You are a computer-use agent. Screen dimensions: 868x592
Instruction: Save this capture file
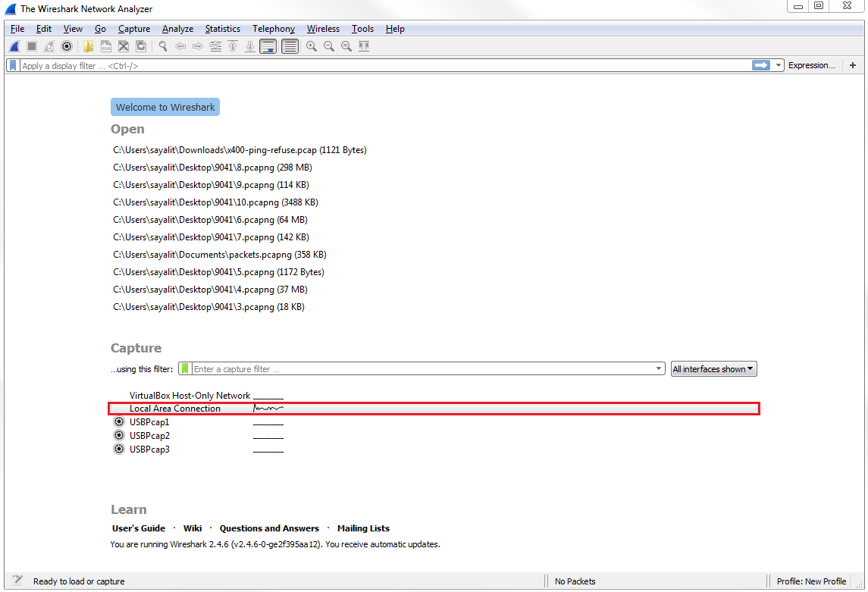click(105, 46)
